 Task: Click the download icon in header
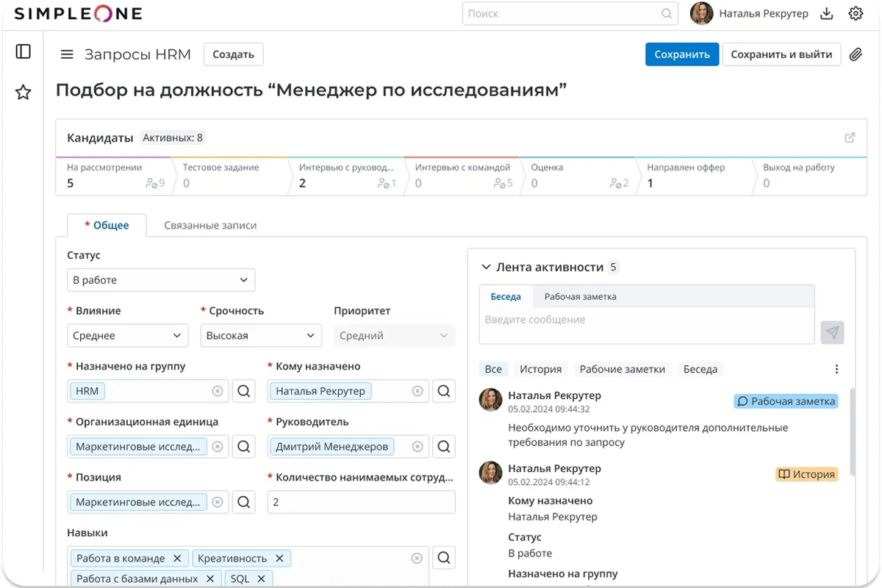(x=826, y=13)
